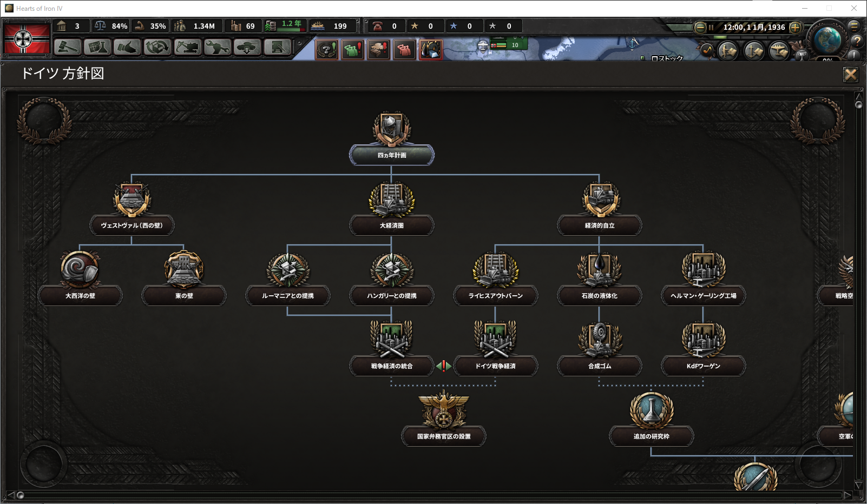Select the ライヒスアウトバーン focus
The width and height of the screenshot is (867, 504).
[x=496, y=296]
